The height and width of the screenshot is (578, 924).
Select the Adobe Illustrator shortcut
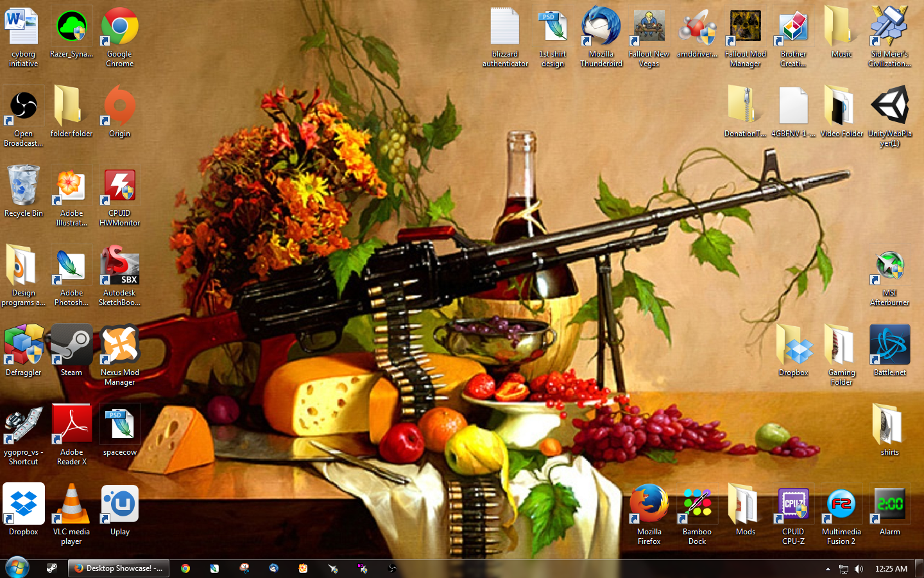(72, 197)
